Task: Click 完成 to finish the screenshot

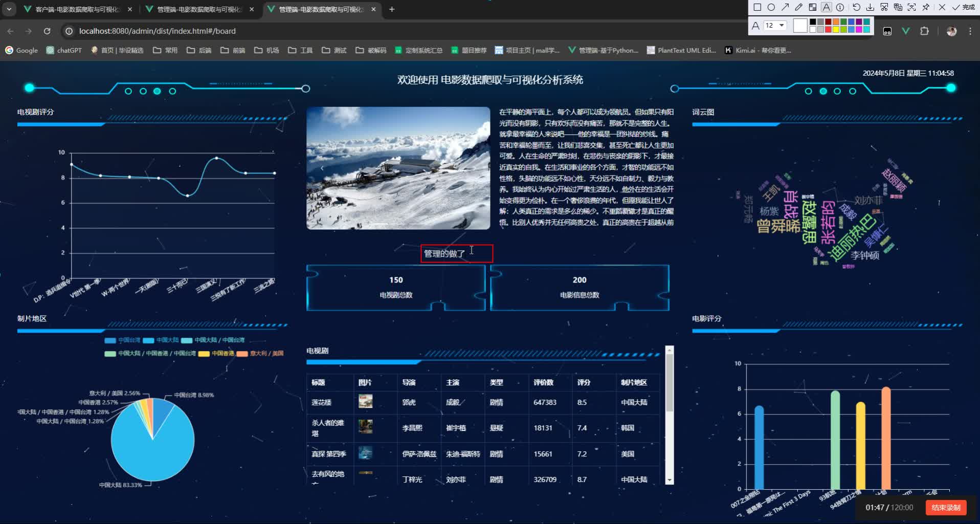Action: pos(964,7)
